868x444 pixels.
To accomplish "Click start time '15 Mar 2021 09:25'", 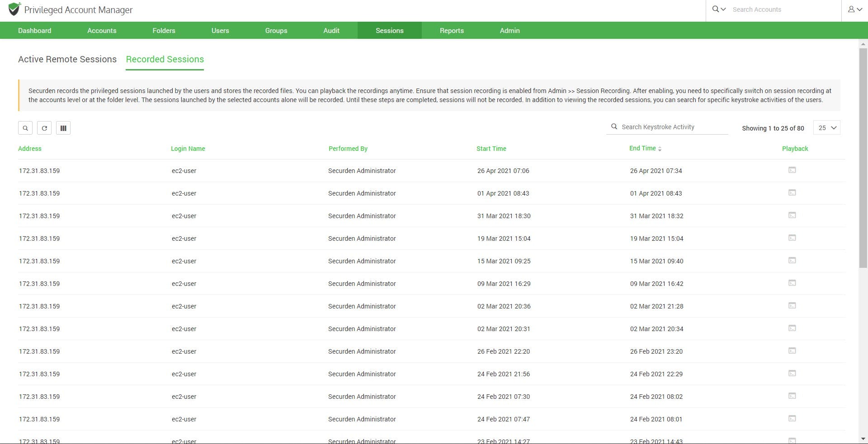I will pyautogui.click(x=504, y=261).
